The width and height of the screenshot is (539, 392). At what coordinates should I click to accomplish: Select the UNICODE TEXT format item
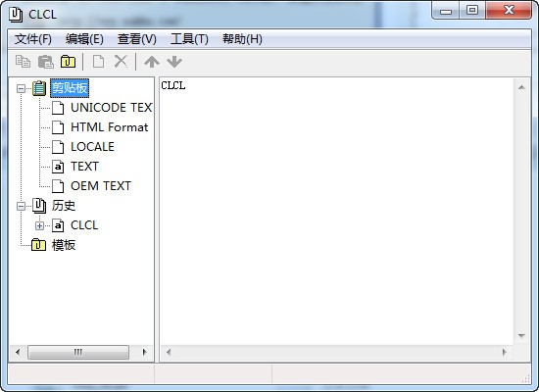coord(112,108)
